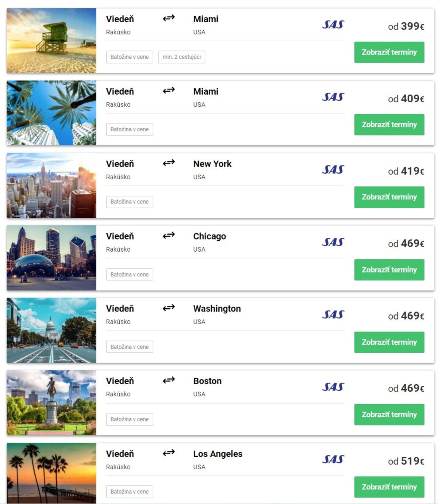This screenshot has width=438, height=504.
Task: Open the Chicago Bean skyline thumbnail
Action: coord(51,258)
